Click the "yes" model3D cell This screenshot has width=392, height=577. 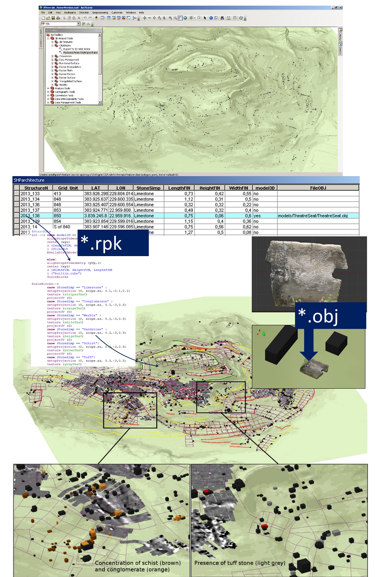point(265,216)
